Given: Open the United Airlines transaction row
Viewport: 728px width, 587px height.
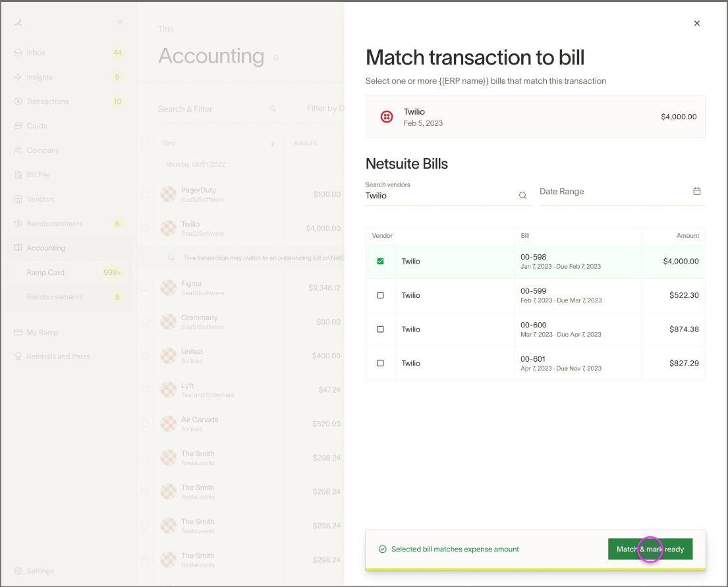Looking at the screenshot, I should pos(241,356).
